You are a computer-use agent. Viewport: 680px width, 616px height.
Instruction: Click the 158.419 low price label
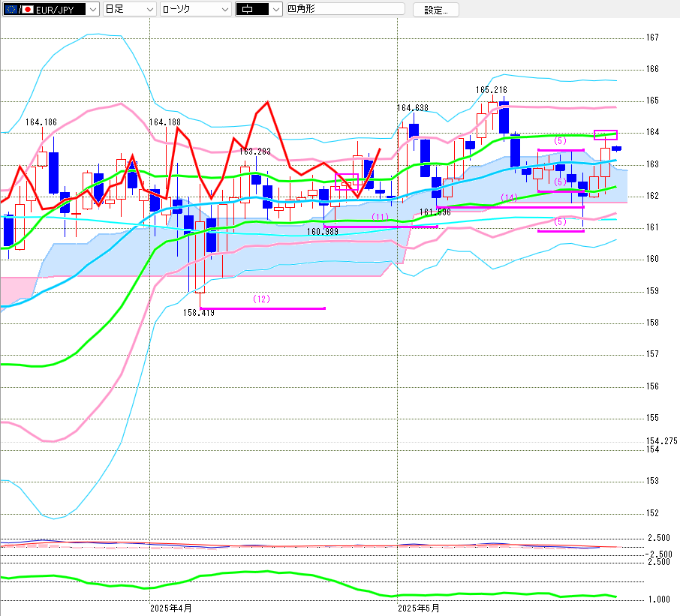[199, 313]
